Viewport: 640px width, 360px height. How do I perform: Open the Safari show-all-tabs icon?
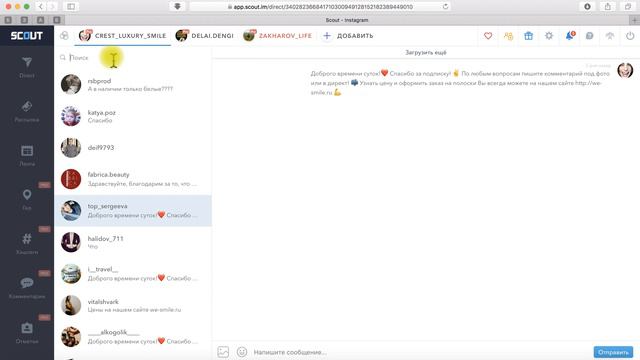[628, 7]
